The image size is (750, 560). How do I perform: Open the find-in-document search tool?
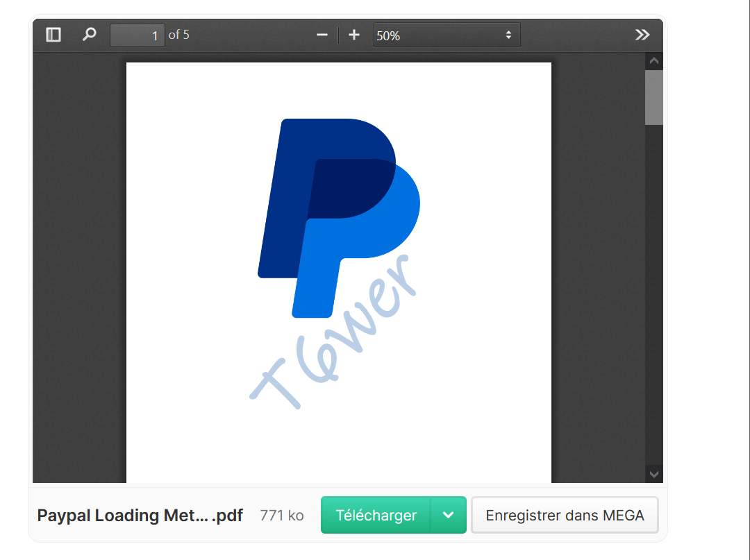point(89,35)
